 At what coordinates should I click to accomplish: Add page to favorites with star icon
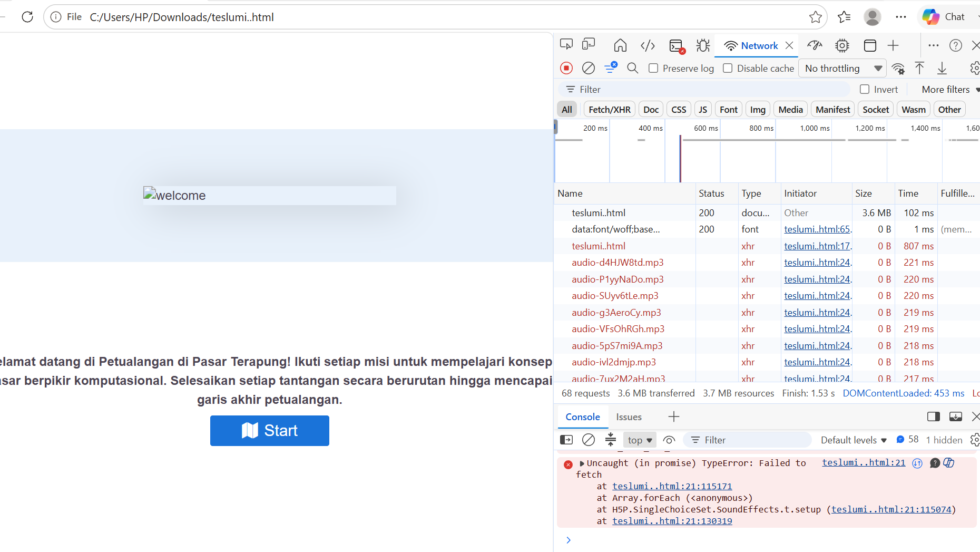[x=816, y=17]
